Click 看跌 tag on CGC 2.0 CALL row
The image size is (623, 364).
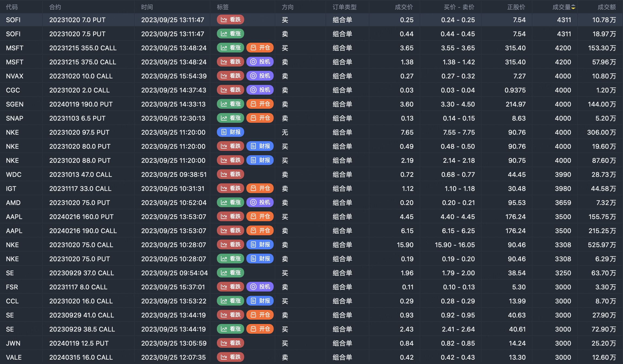231,90
